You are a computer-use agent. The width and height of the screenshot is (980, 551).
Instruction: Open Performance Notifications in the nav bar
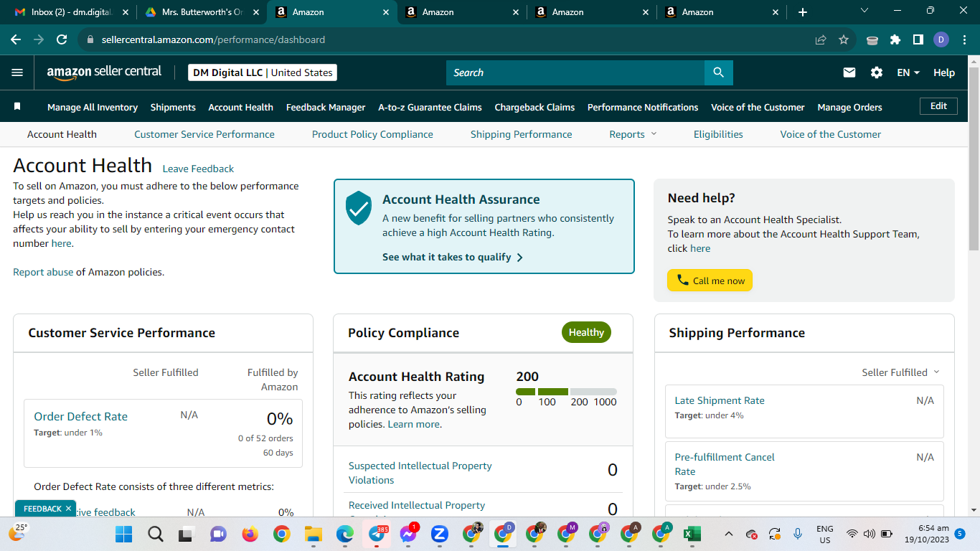tap(643, 107)
